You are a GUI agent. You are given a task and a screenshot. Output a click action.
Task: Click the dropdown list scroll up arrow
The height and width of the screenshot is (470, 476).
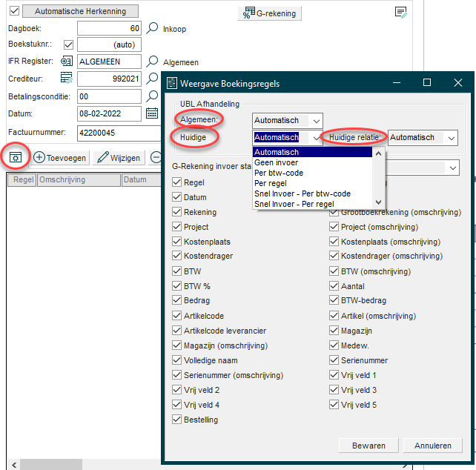coord(378,153)
